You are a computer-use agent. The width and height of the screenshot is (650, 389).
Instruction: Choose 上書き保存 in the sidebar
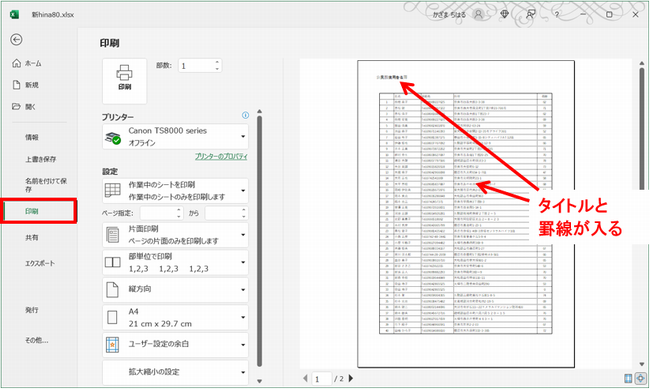41,159
